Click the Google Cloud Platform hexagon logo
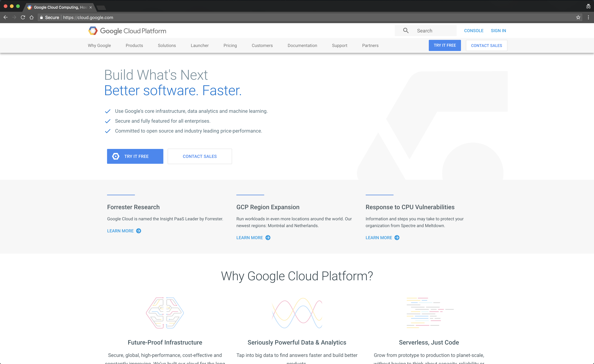594x364 pixels. [93, 31]
